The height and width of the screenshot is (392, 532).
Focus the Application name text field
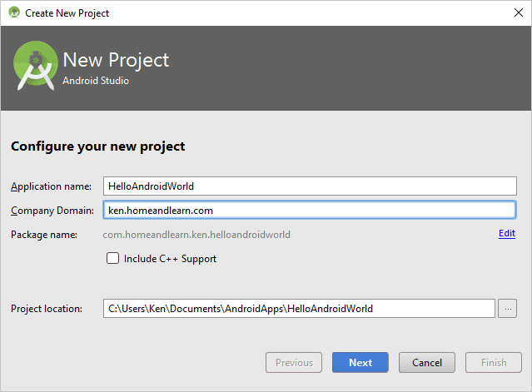(x=309, y=186)
